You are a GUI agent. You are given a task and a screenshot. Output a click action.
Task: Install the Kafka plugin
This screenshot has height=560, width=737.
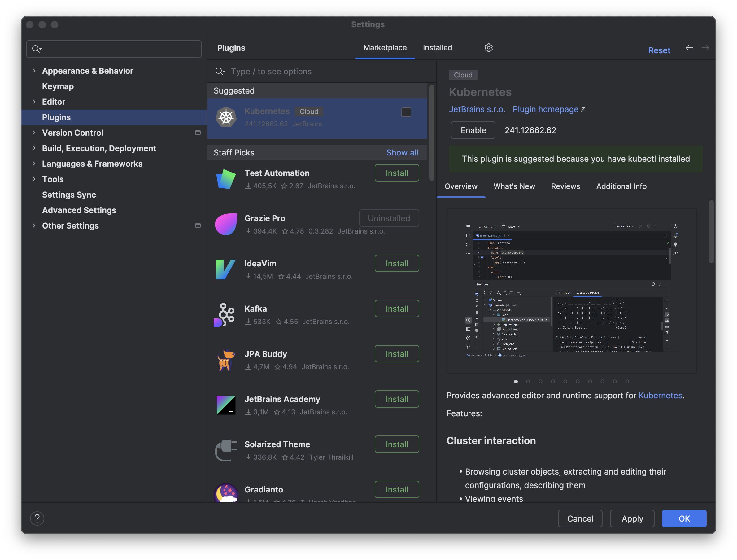pyautogui.click(x=397, y=309)
